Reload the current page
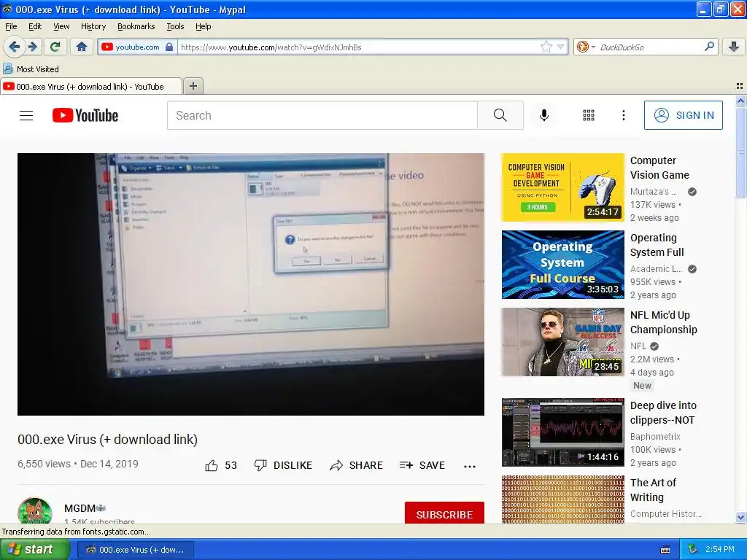The image size is (747, 560). [x=55, y=47]
